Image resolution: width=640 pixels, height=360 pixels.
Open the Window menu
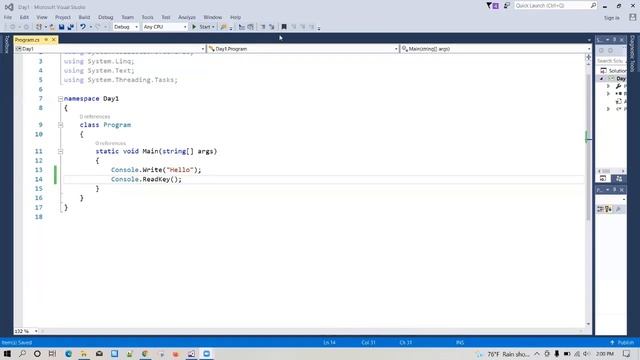pyautogui.click(x=213, y=17)
